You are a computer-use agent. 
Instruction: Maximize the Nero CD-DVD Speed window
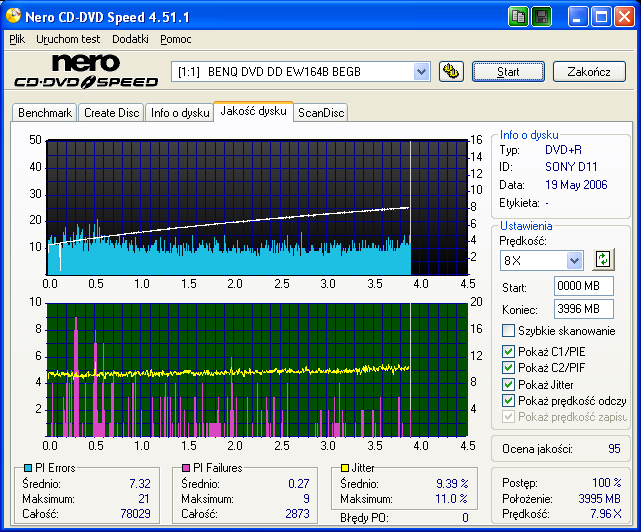click(x=601, y=17)
